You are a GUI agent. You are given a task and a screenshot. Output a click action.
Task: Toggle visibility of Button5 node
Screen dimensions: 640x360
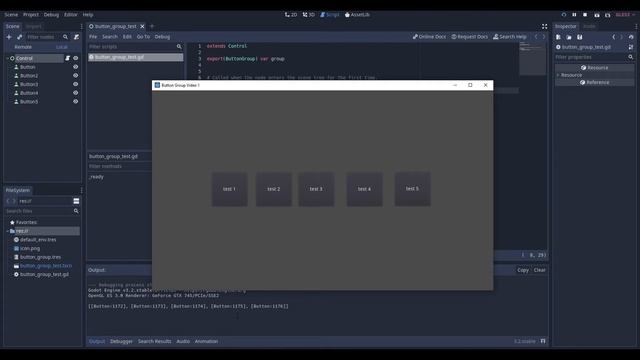pos(76,102)
